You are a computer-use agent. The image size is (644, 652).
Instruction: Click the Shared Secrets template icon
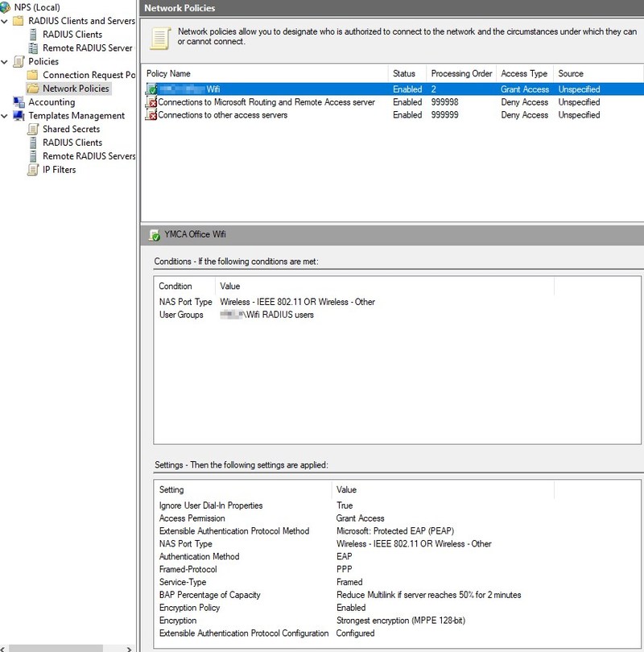pos(35,129)
